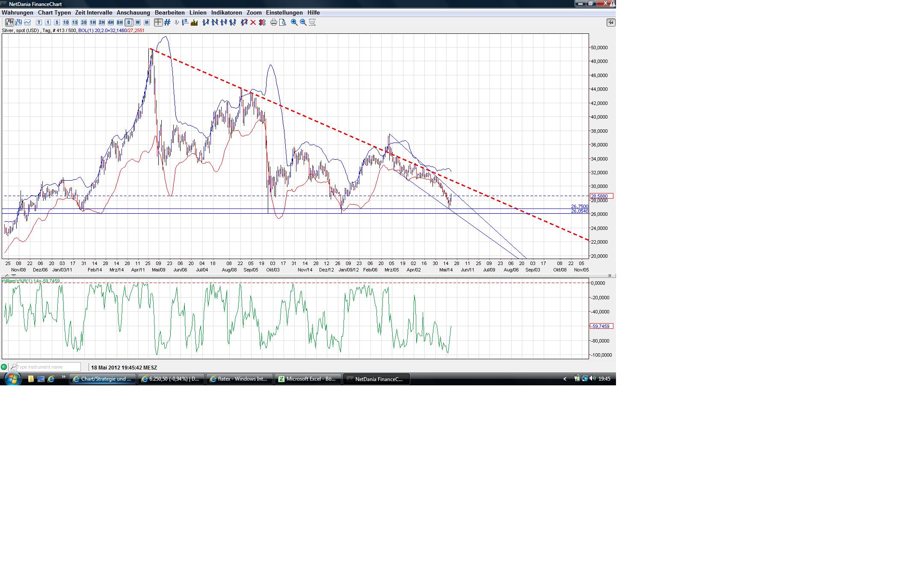
Task: Open the print preview icon
Action: [282, 22]
